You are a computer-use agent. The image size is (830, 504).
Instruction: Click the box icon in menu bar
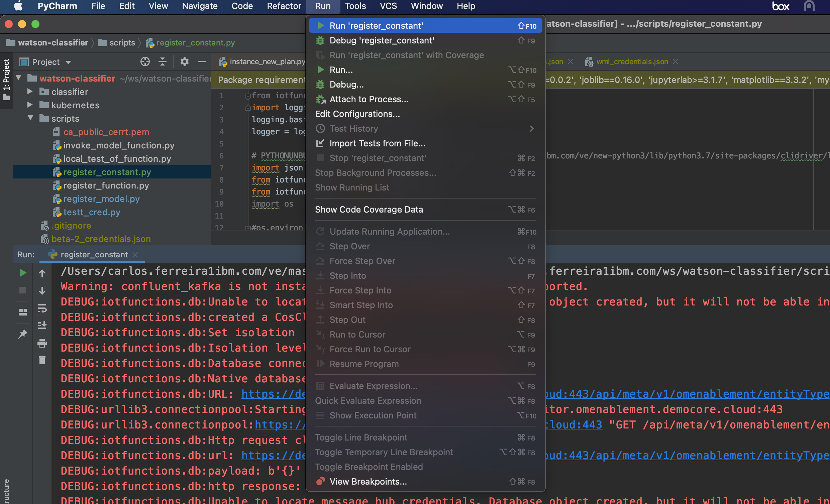point(780,6)
